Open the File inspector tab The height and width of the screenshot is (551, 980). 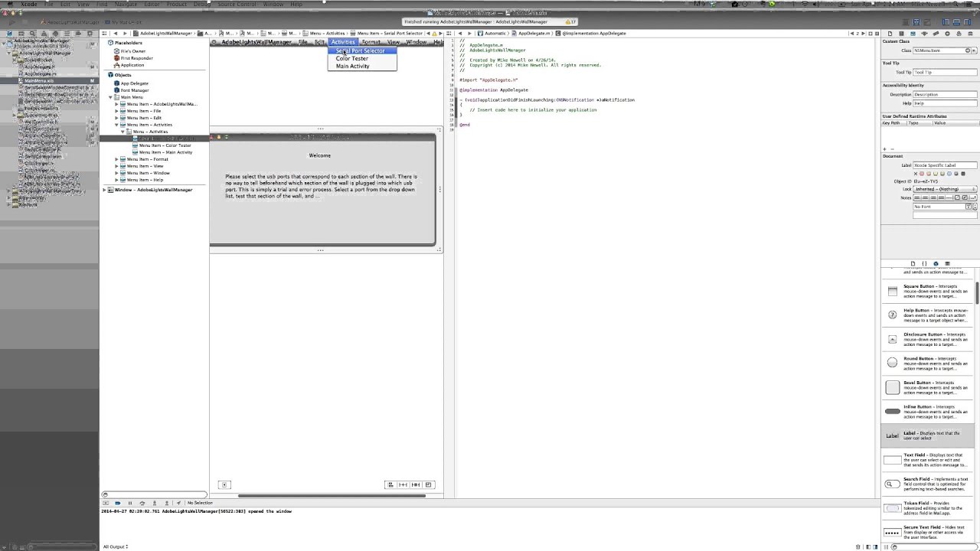pyautogui.click(x=890, y=34)
